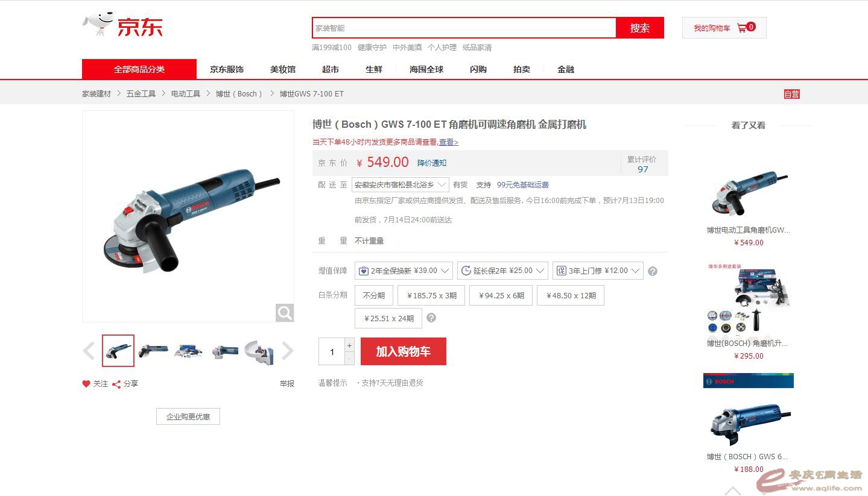
Task: Show next thumbnails with right arrow
Action: tap(288, 351)
